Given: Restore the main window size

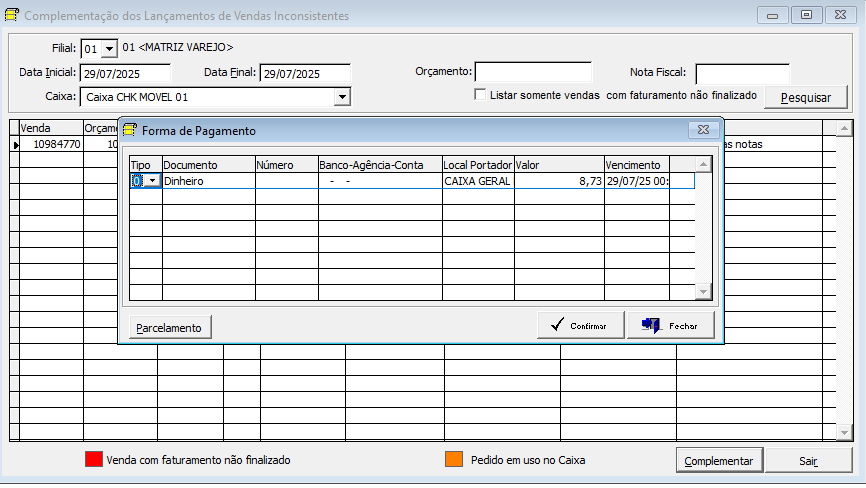Looking at the screenshot, I should pyautogui.click(x=806, y=15).
